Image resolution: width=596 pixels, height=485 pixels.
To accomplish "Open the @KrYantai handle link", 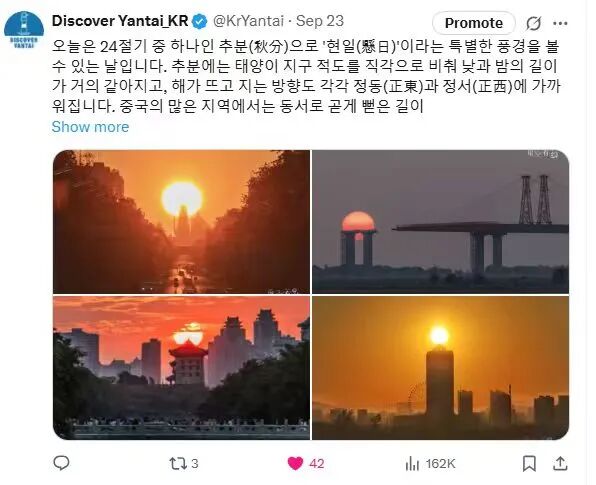I will point(248,21).
